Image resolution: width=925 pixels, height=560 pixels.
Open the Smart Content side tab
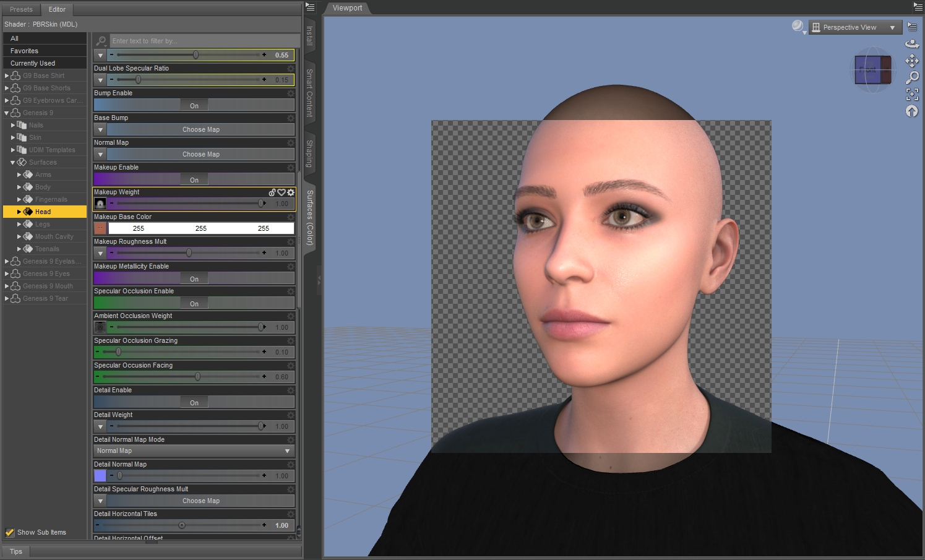[310, 93]
